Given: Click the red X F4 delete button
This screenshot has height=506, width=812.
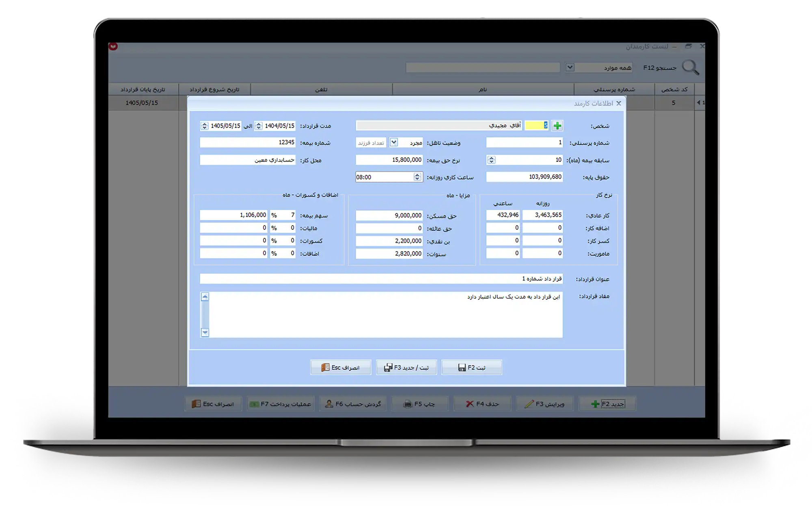Looking at the screenshot, I should click(x=482, y=404).
